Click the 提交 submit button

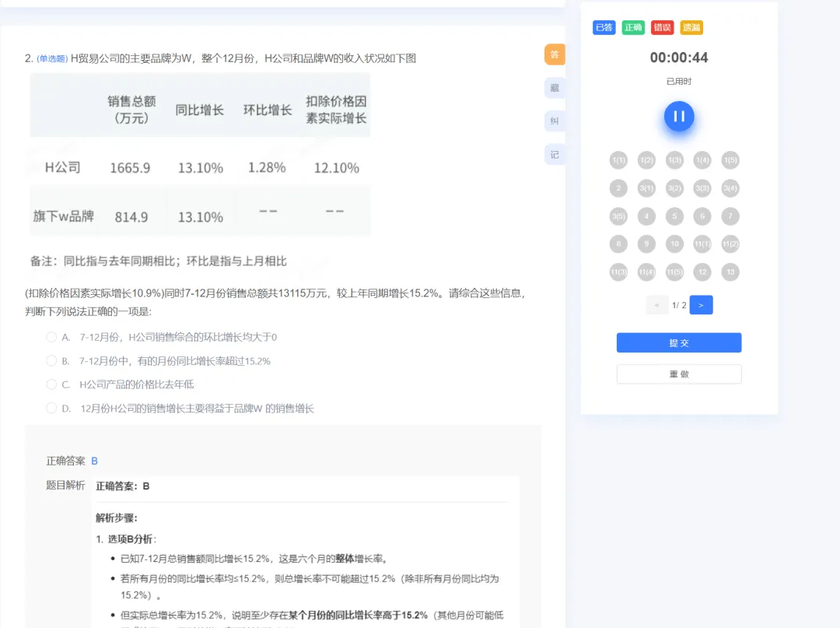(x=679, y=343)
